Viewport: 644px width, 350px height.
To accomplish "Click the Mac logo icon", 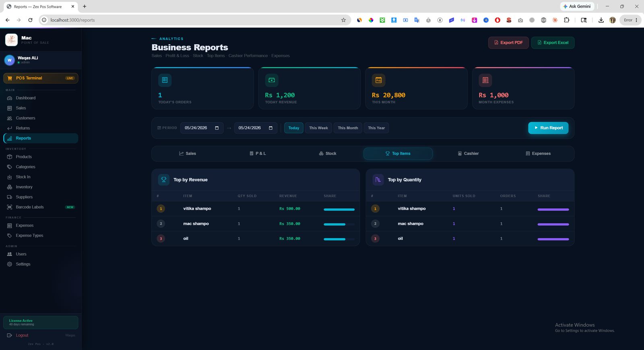I will pyautogui.click(x=11, y=40).
